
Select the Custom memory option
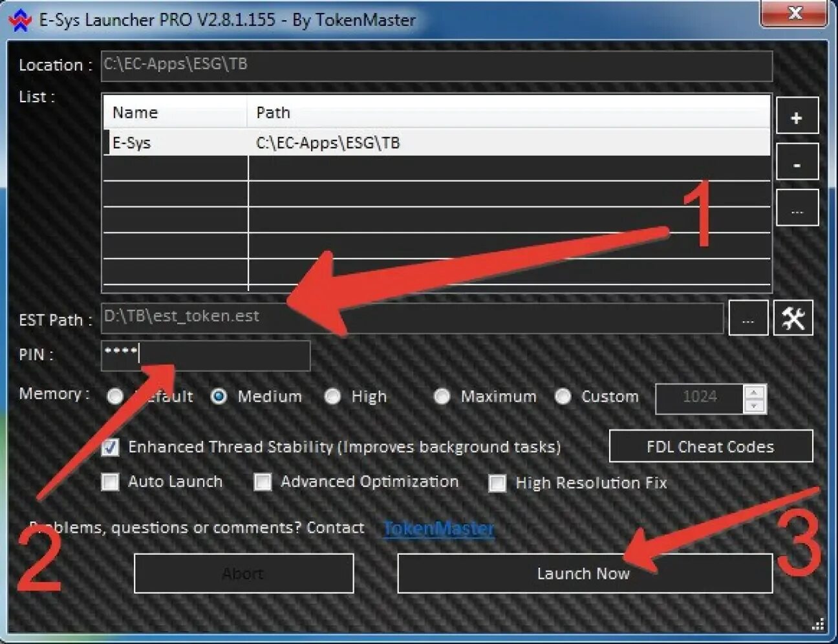point(563,396)
